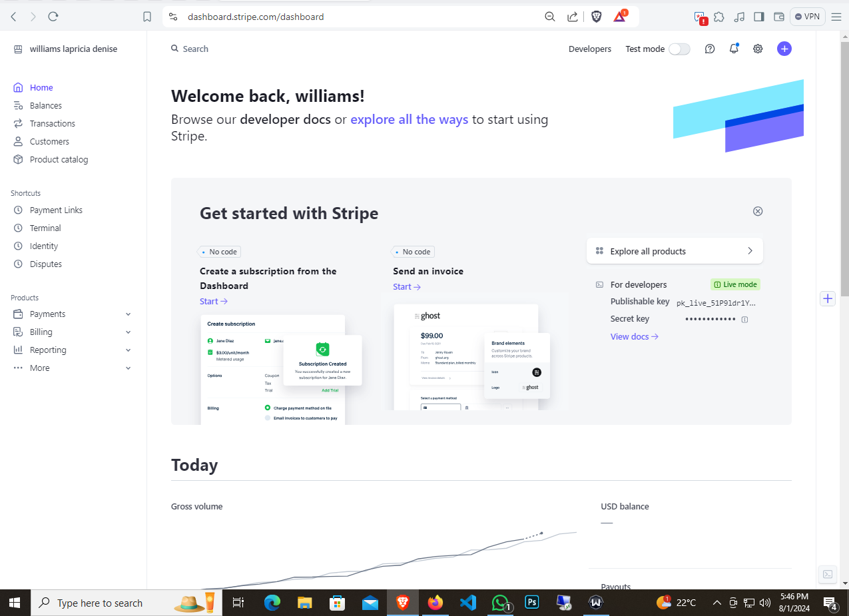
Task: Expand the Billing chevron
Action: (x=129, y=332)
